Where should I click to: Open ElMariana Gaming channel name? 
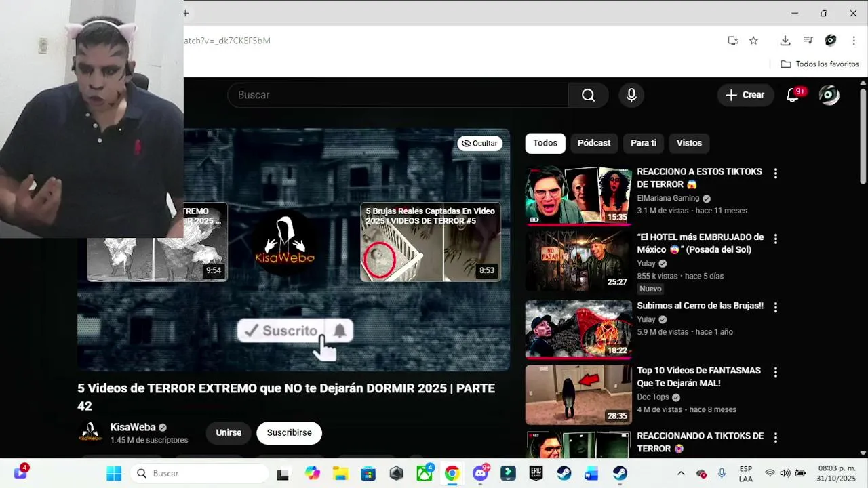(x=668, y=198)
